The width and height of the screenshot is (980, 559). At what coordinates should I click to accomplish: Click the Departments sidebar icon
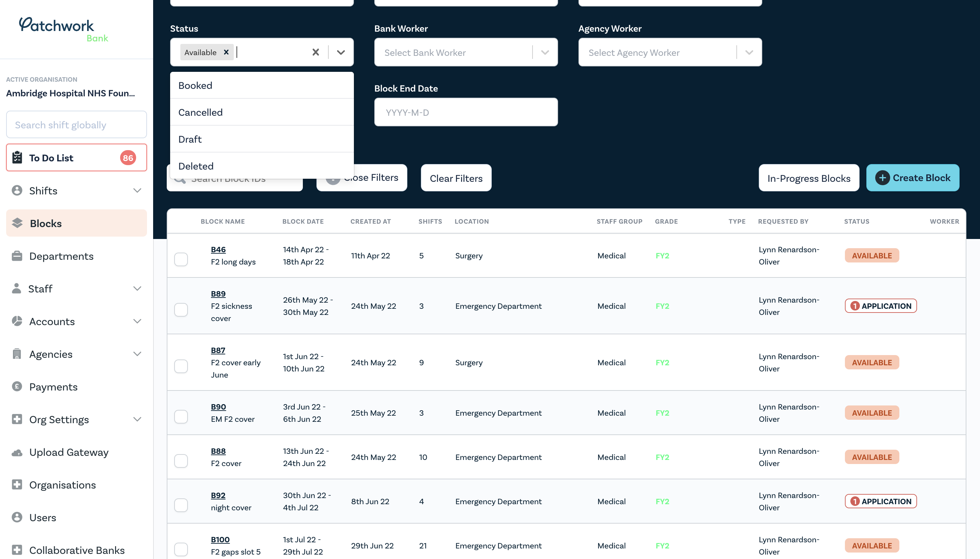(x=17, y=255)
